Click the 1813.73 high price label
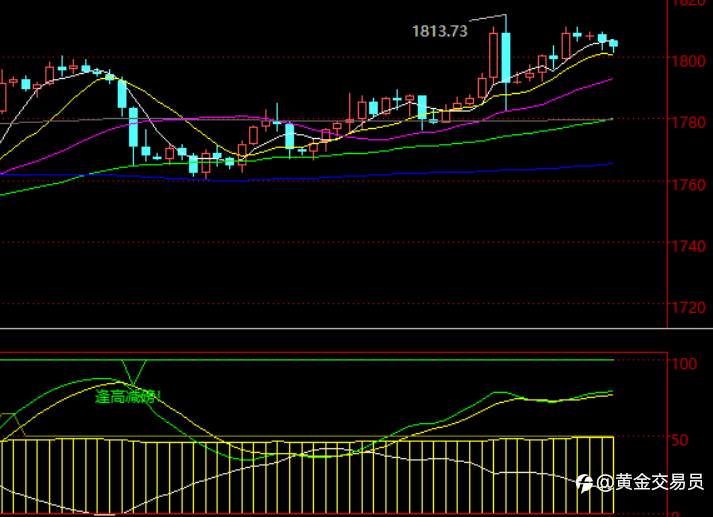The width and height of the screenshot is (713, 517). click(x=440, y=31)
